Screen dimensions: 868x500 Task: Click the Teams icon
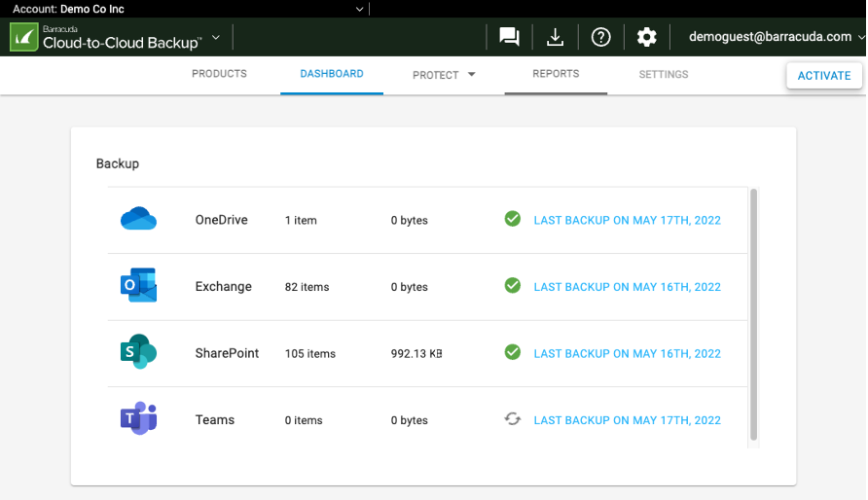click(x=138, y=418)
